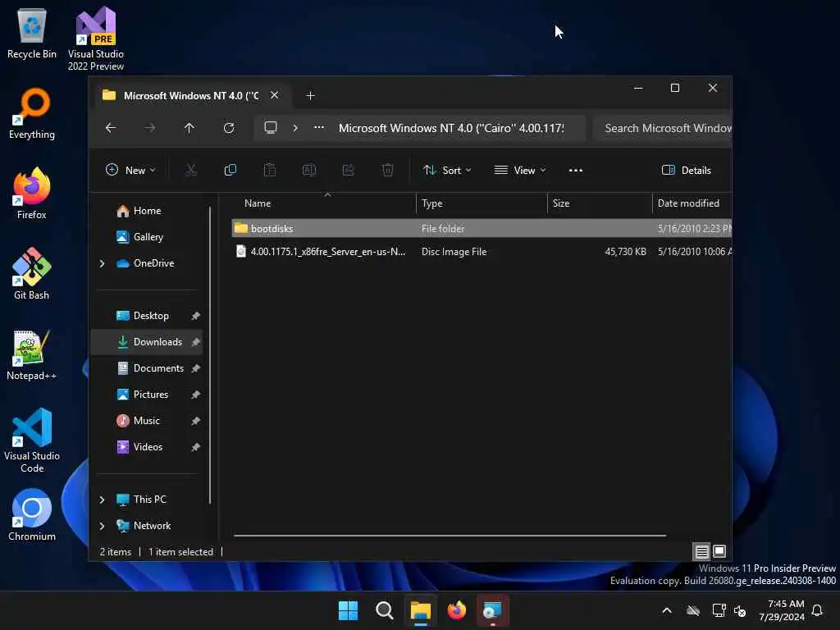Select the bootdisks folder
This screenshot has height=630, width=840.
[x=482, y=229]
